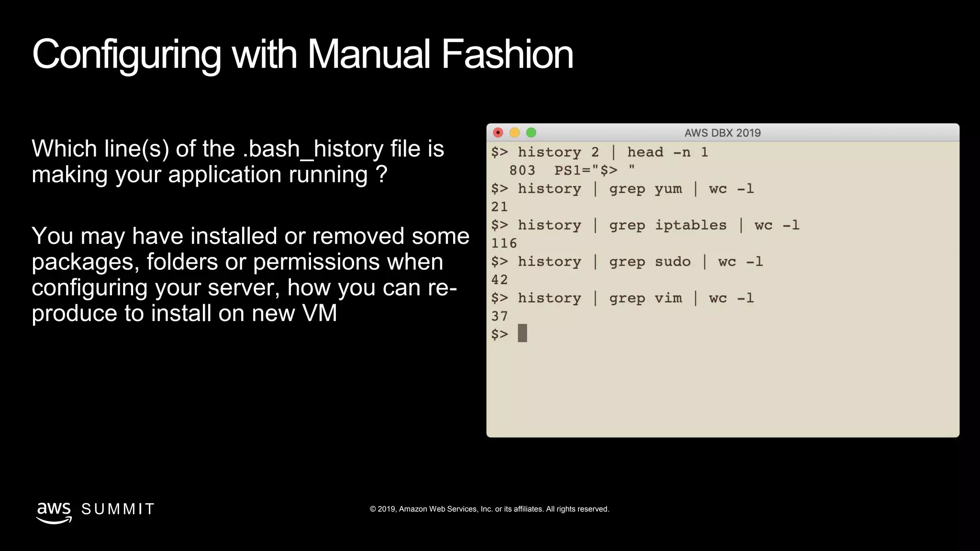The height and width of the screenshot is (551, 980).
Task: Click the green maximize button of terminal
Action: coord(531,132)
